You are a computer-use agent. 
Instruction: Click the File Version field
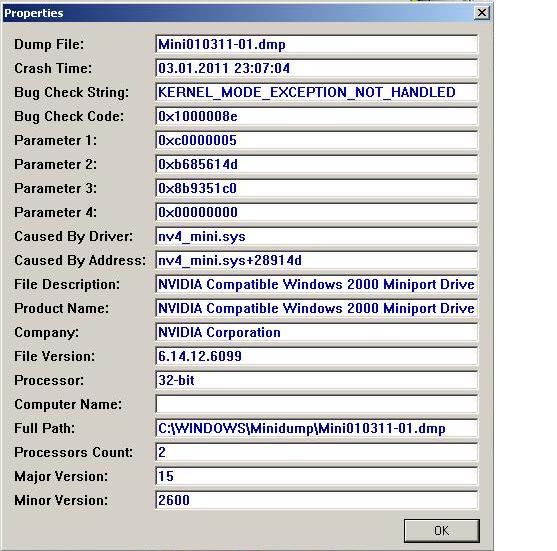317,356
